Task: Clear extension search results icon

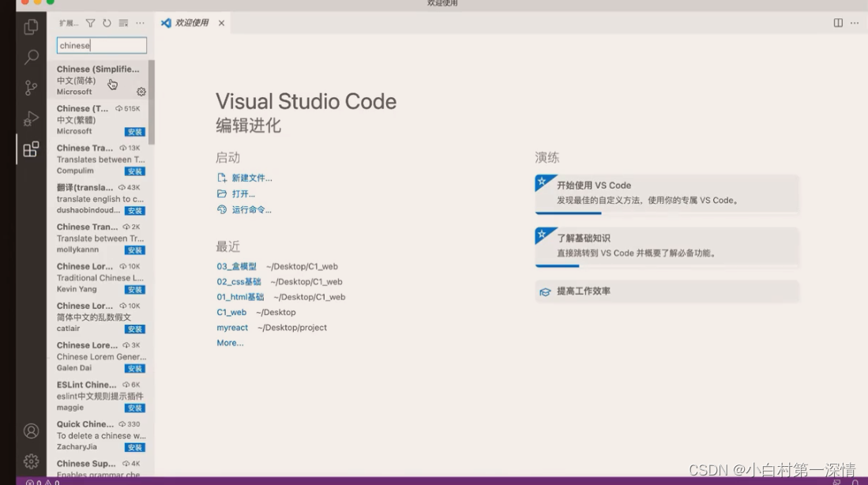Action: [x=123, y=23]
